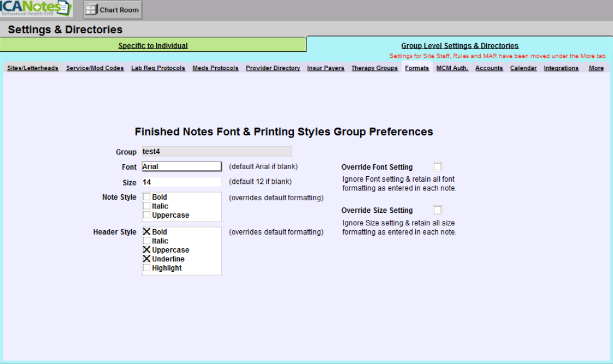
Task: Toggle the Override Font Setting checkbox
Action: (x=437, y=167)
